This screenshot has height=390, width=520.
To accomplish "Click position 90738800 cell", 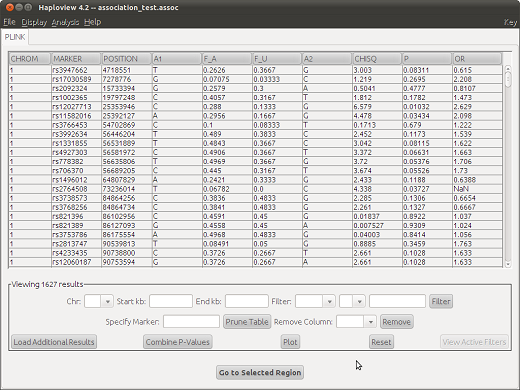I will click(x=126, y=253).
